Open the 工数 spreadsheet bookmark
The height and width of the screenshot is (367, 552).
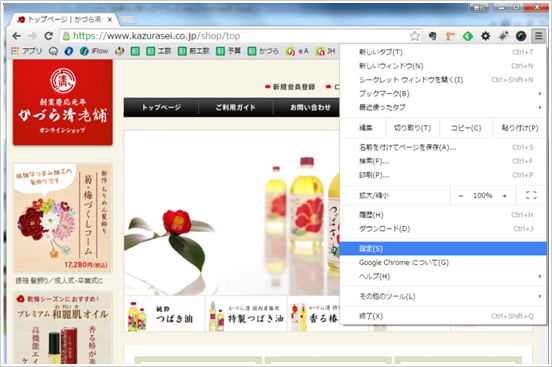pos(159,51)
